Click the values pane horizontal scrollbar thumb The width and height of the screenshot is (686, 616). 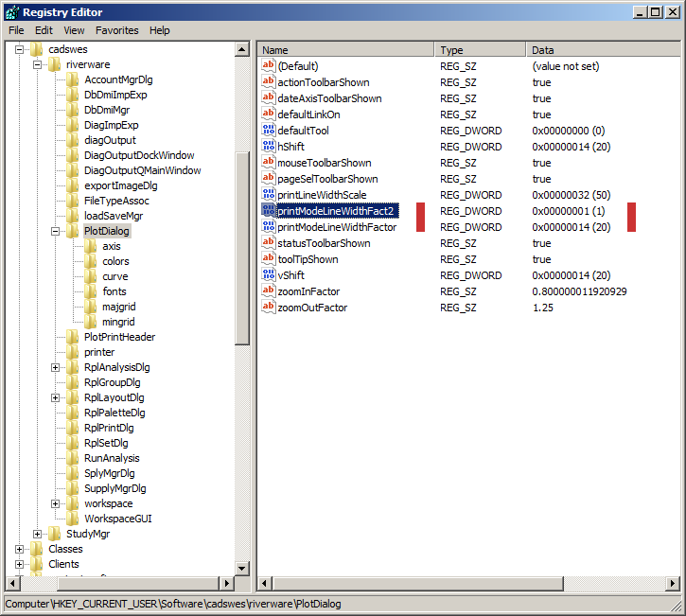coord(418,583)
